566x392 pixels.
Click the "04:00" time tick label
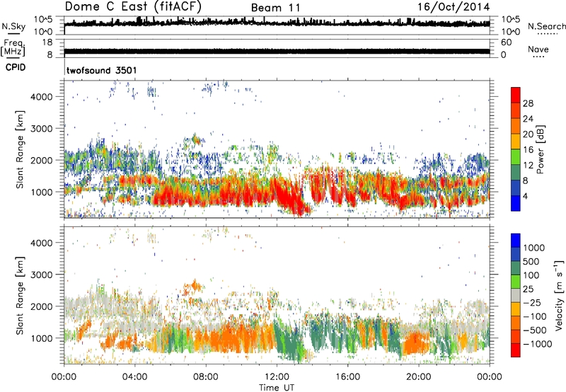pos(134,377)
